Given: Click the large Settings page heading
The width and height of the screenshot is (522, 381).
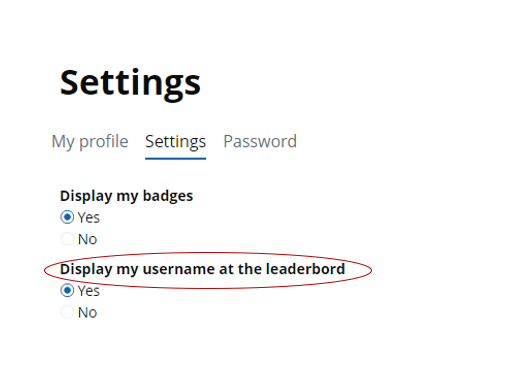Looking at the screenshot, I should tap(130, 84).
